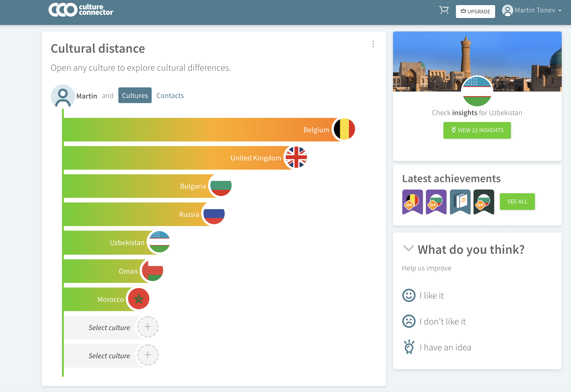
Task: Click the first Select culture label
Action: coord(109,328)
